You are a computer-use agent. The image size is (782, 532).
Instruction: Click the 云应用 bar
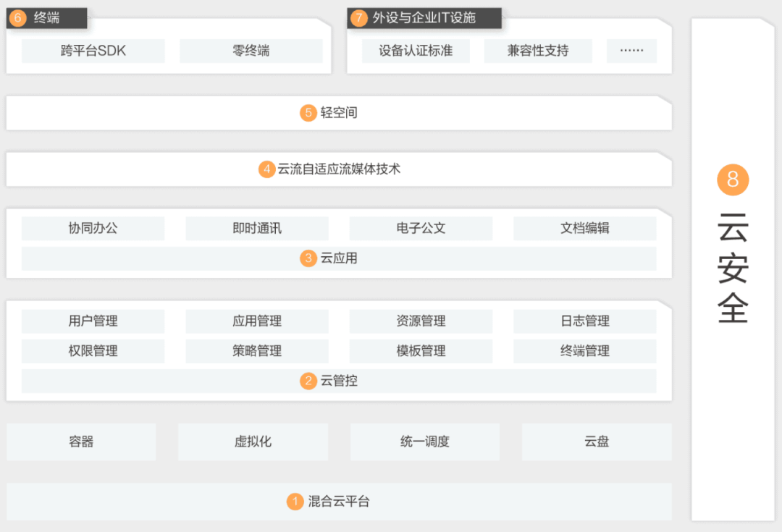click(339, 258)
